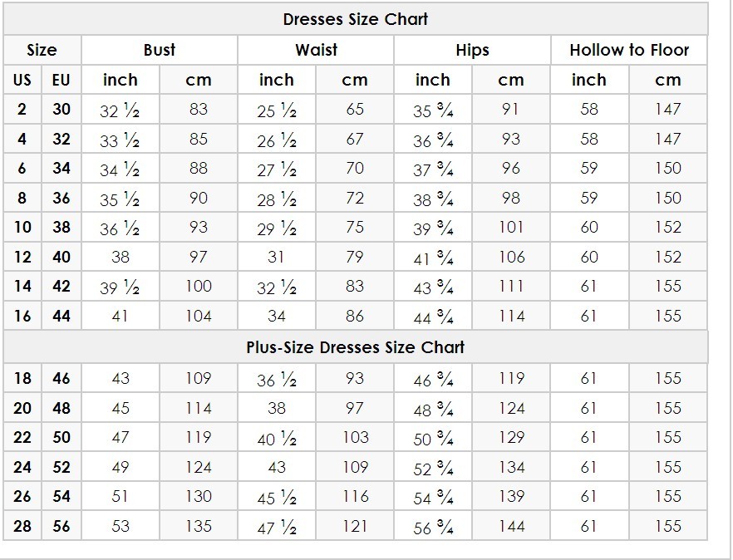The image size is (733, 560).
Task: Click US size 2 row label
Action: (x=22, y=109)
